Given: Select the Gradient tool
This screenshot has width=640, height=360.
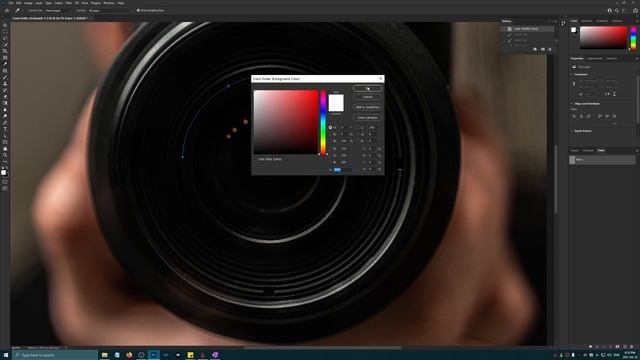Looking at the screenshot, I should point(5,103).
